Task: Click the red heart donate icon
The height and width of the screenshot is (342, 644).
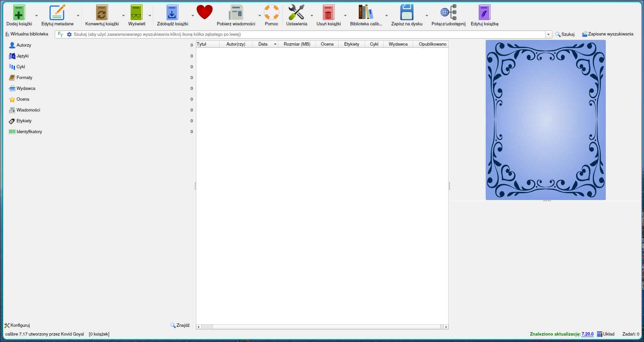Action: tap(205, 13)
